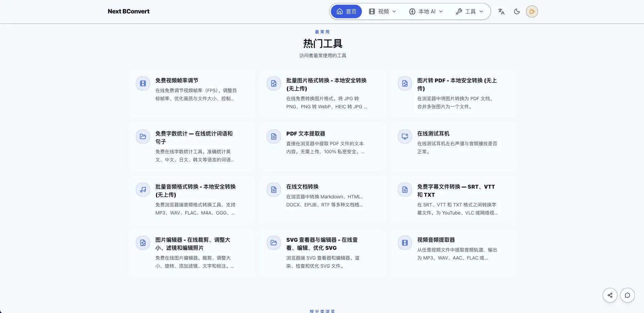The image size is (644, 313).
Task: Click description text starting 在 SRT、VTT 和 TXT 格式之间
Action: [x=457, y=209]
